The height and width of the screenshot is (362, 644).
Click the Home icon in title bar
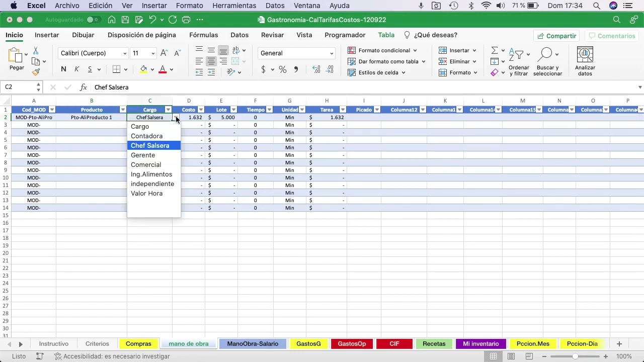pyautogui.click(x=112, y=20)
